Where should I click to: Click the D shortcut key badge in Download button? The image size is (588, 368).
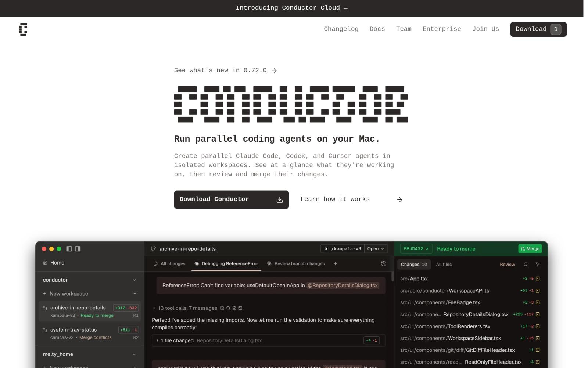[556, 29]
